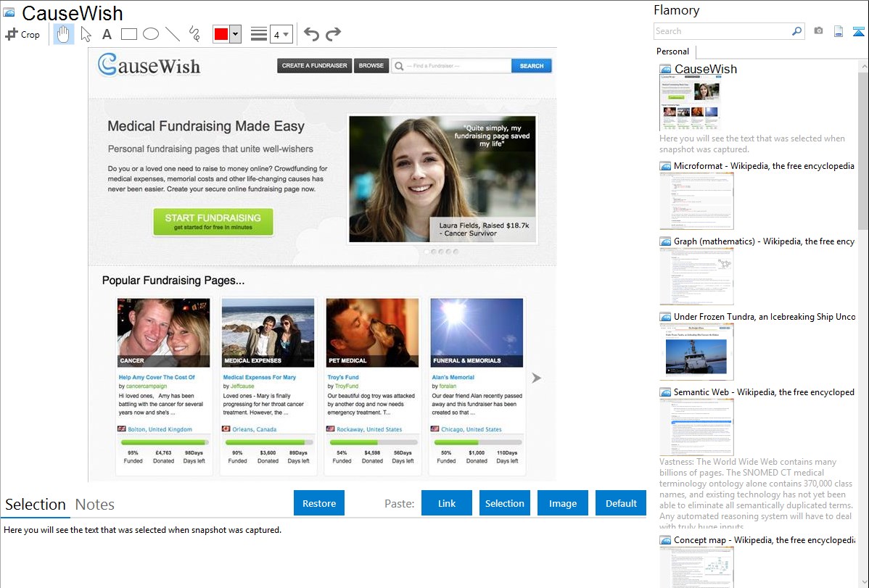Click the Cancer fundraiser photo

point(163,333)
